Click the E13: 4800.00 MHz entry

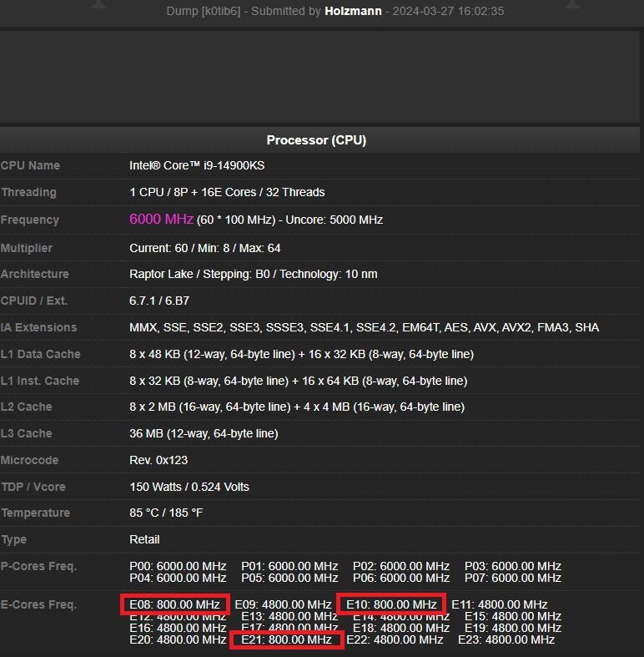289,616
